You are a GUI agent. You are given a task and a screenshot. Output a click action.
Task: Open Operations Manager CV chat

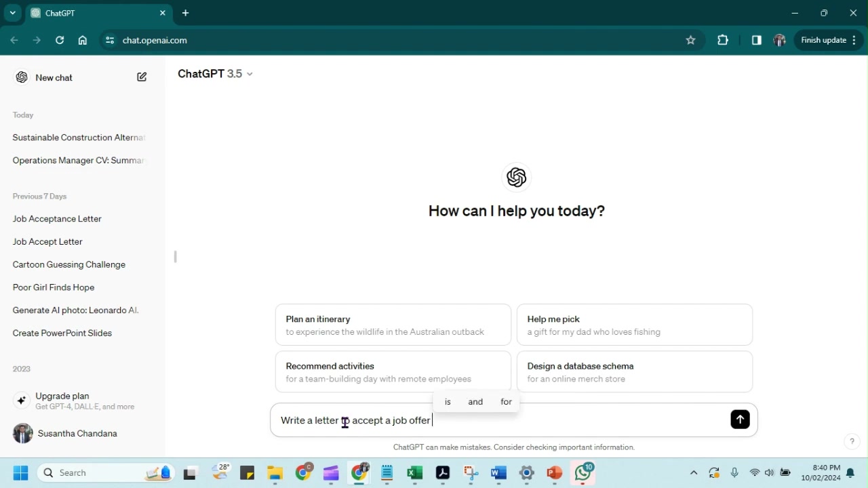pyautogui.click(x=79, y=161)
